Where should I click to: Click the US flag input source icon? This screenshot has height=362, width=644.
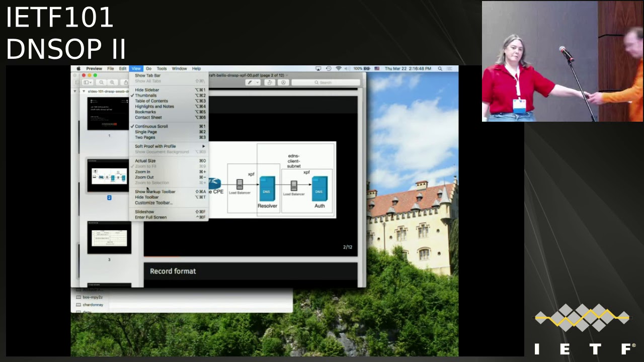(x=377, y=68)
